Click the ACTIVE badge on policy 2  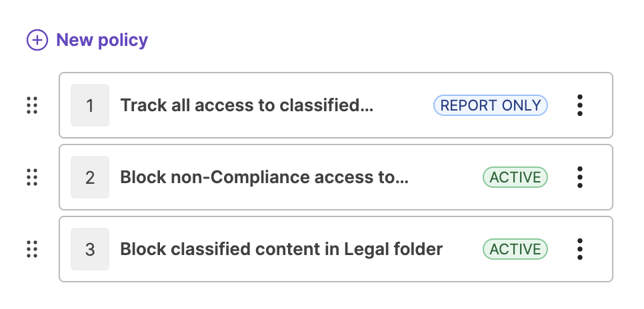515,177
